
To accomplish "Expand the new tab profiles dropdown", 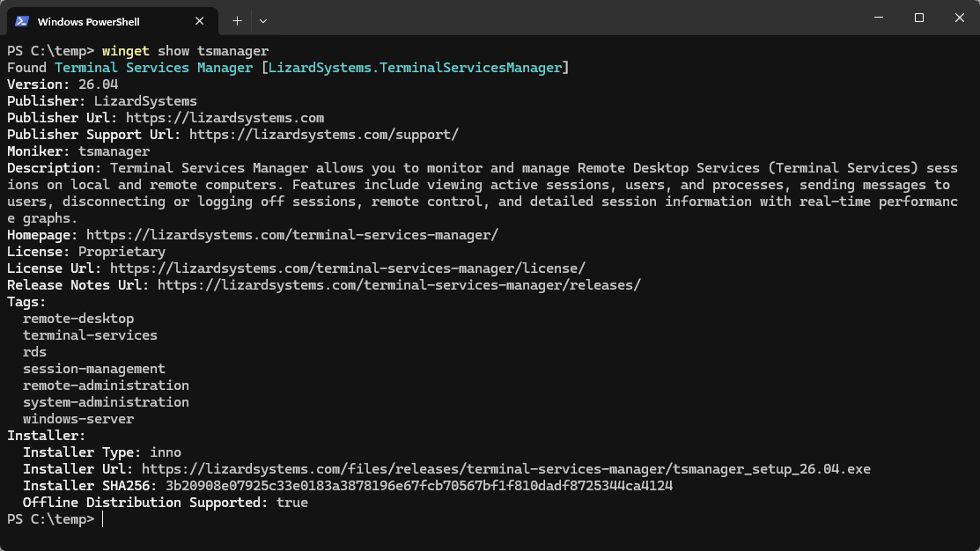I will tap(263, 20).
